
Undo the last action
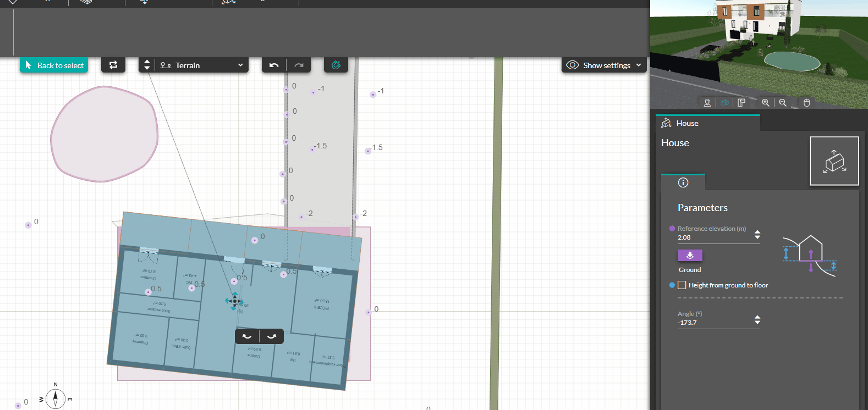pyautogui.click(x=274, y=65)
